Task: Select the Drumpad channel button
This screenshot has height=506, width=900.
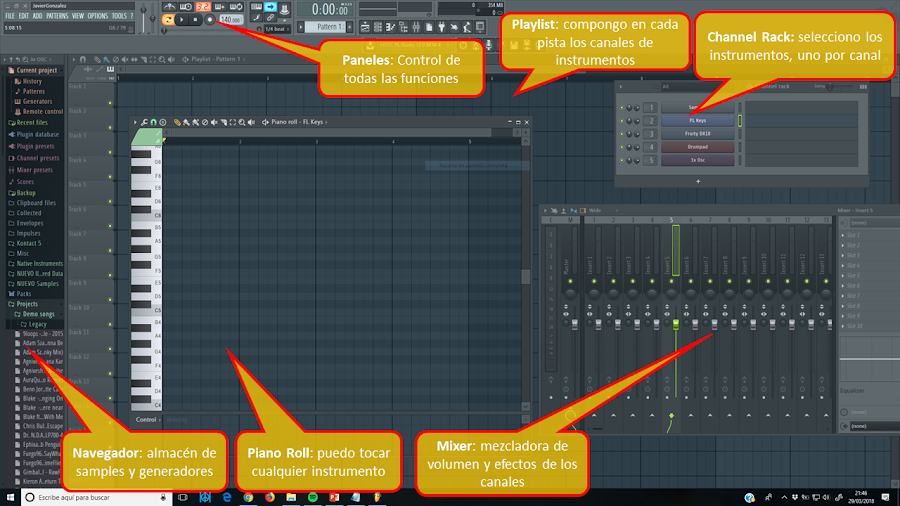Action: (x=697, y=147)
